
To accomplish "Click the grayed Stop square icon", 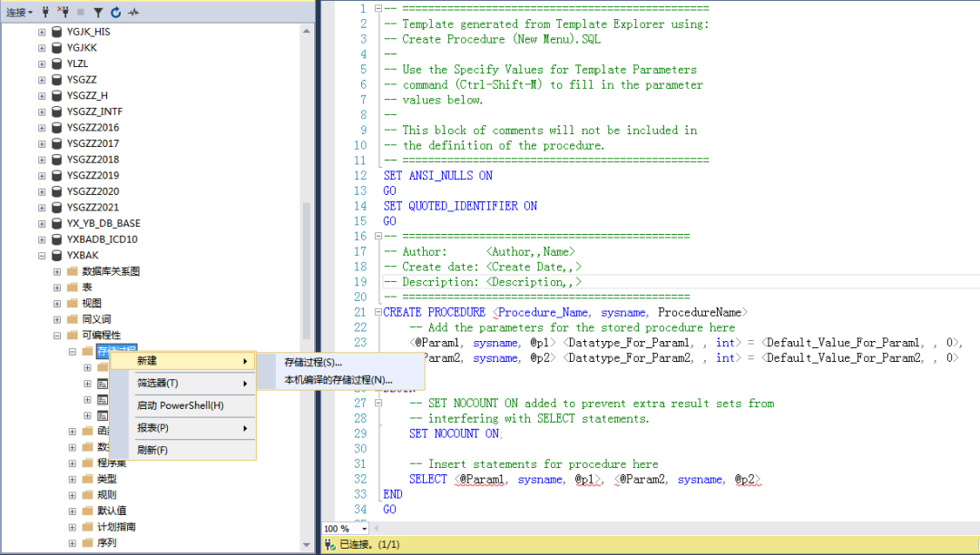I will 81,12.
